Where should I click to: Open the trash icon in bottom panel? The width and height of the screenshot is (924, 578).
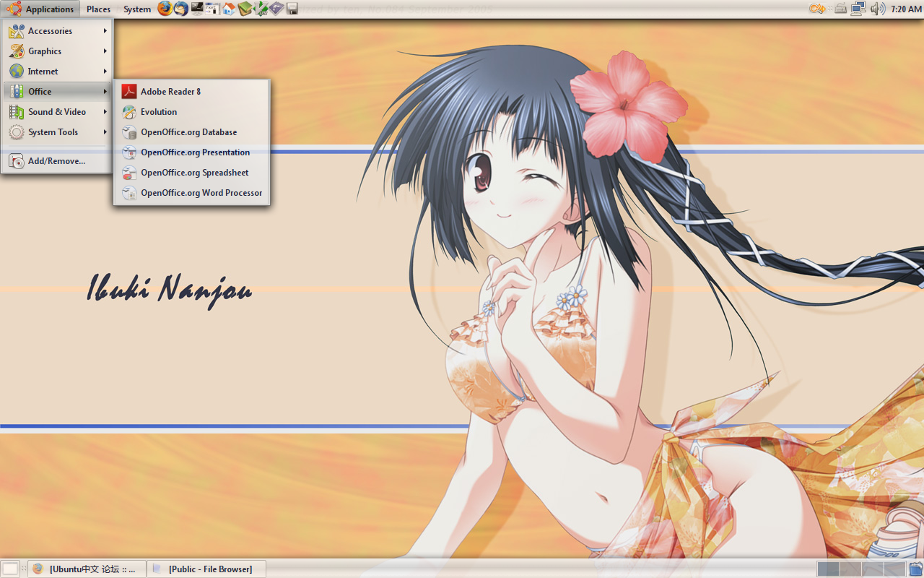pyautogui.click(x=915, y=569)
